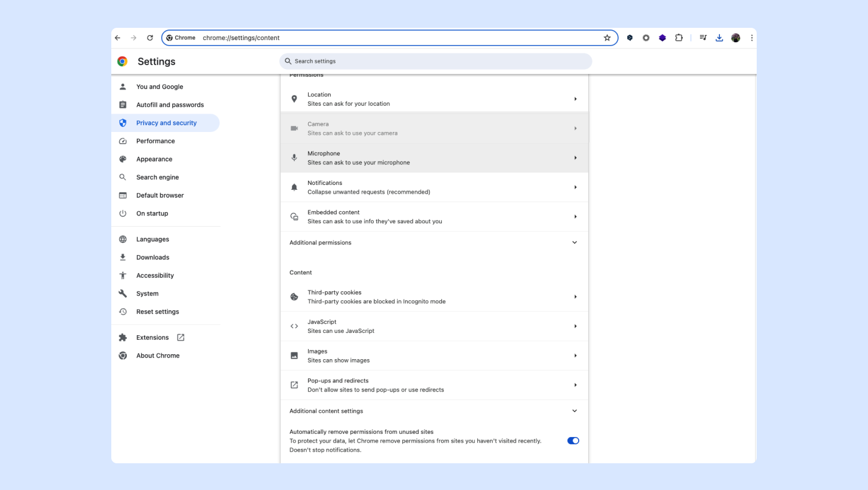
Task: Click the Search settings field
Action: 435,61
